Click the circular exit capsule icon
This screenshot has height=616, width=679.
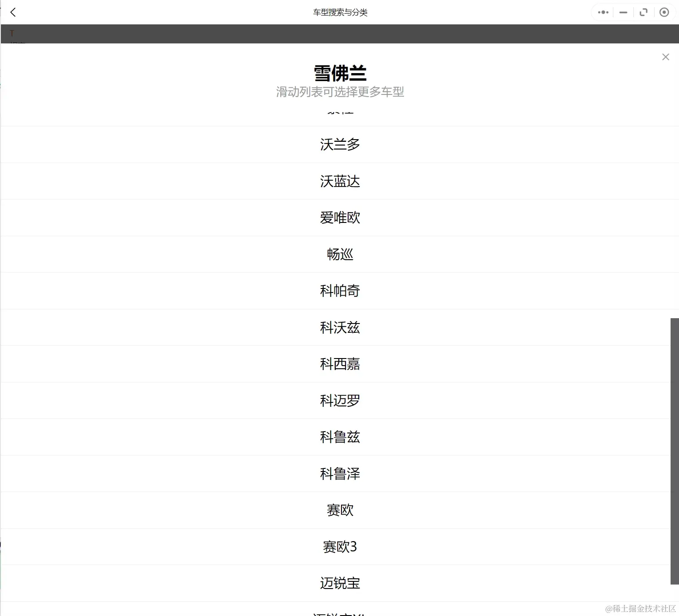664,12
